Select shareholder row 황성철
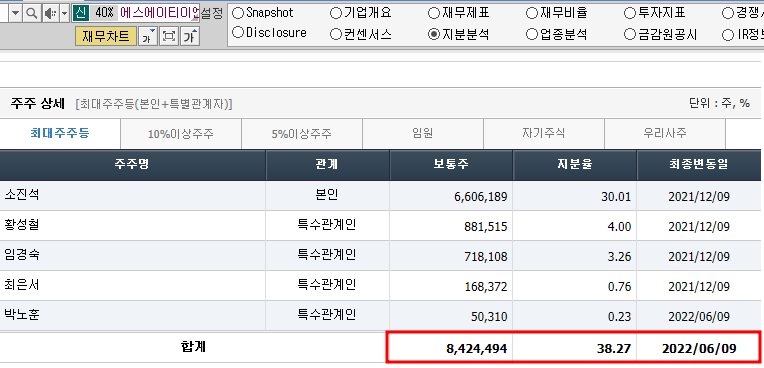The width and height of the screenshot is (764, 368). pyautogui.click(x=380, y=226)
